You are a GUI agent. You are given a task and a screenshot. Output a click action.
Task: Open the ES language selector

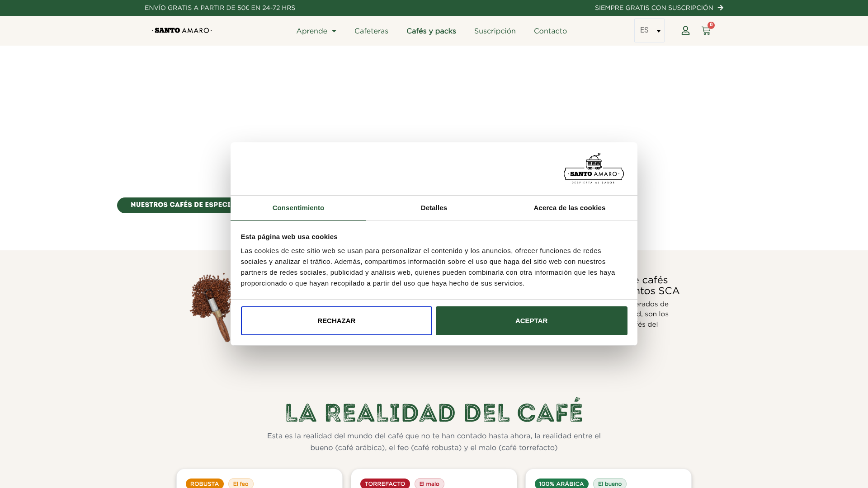coord(649,31)
